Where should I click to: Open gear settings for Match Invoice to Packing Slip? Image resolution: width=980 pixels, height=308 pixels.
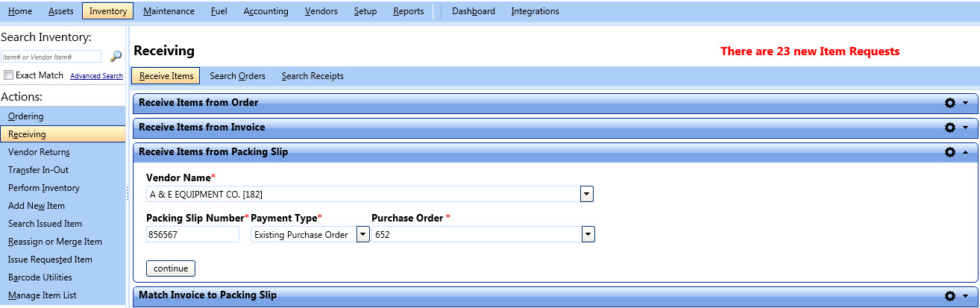coord(950,296)
